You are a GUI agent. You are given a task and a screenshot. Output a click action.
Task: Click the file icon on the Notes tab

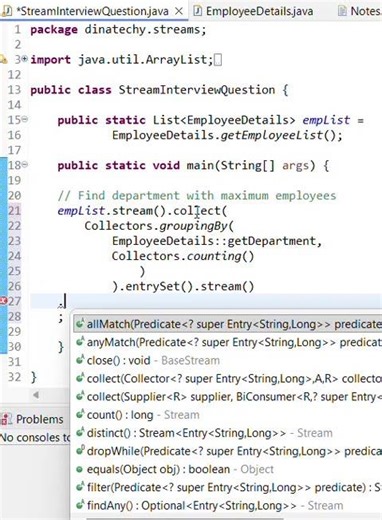pos(342,11)
